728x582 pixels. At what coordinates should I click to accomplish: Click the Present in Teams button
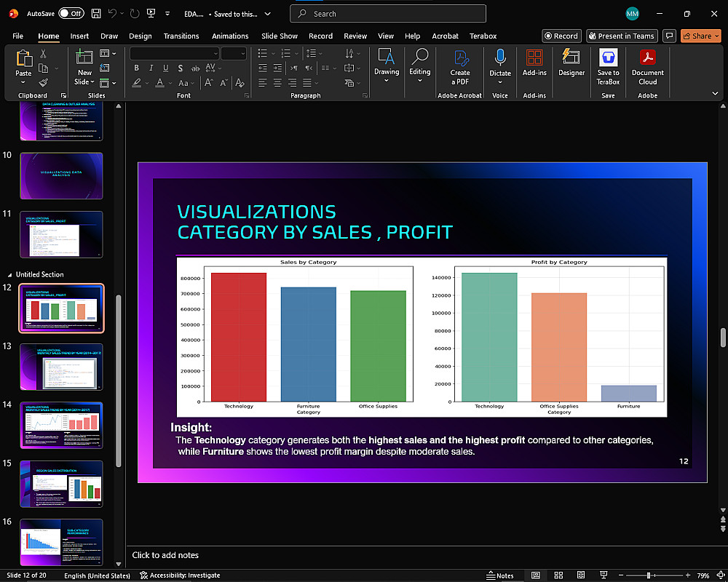tap(622, 36)
